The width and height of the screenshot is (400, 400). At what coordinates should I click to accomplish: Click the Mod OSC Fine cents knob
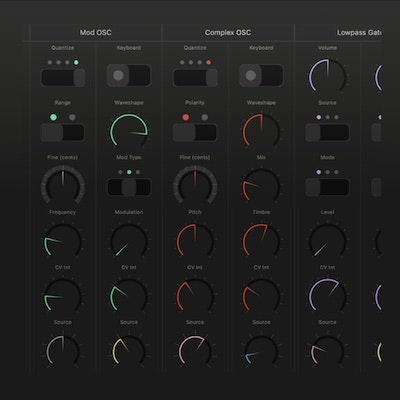[x=62, y=185]
